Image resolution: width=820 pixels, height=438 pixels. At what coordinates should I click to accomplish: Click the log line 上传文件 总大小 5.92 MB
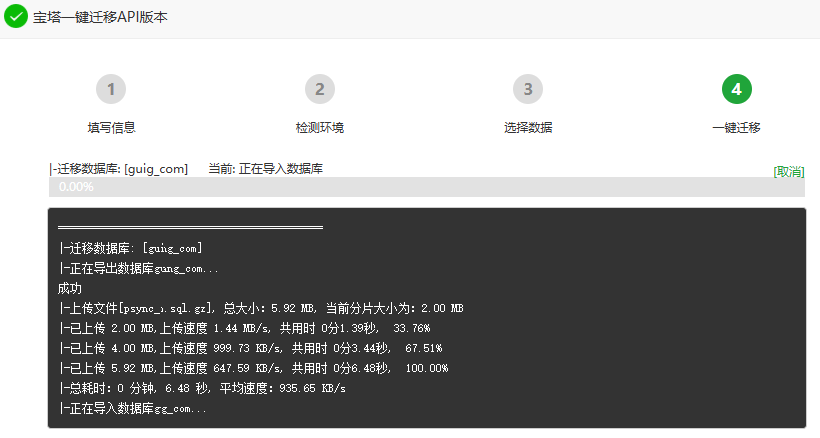[261, 308]
